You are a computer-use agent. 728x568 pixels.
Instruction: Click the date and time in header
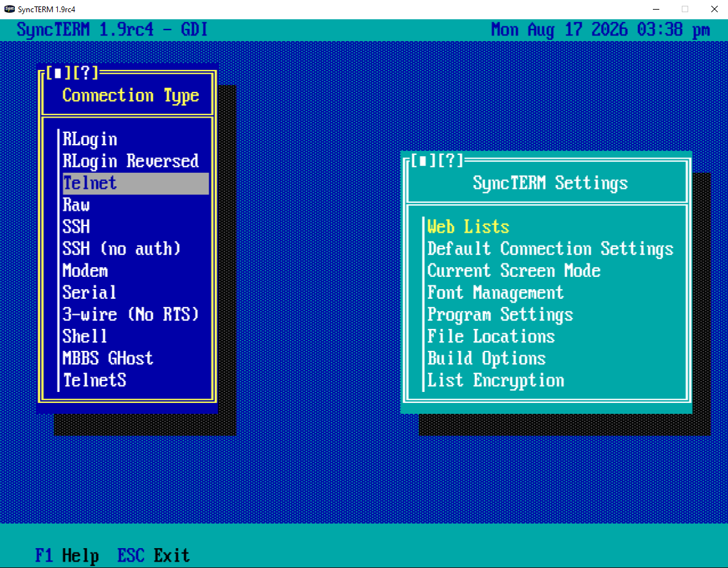click(x=600, y=30)
